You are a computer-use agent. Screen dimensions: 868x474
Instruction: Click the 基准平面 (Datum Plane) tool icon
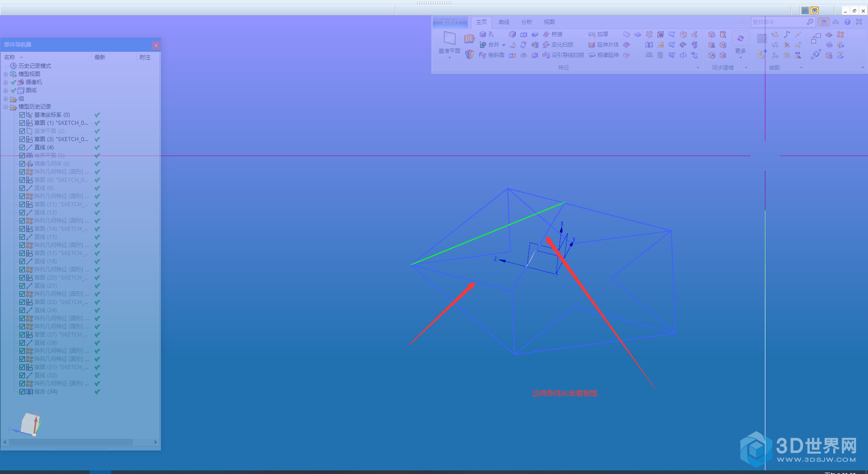tap(449, 38)
